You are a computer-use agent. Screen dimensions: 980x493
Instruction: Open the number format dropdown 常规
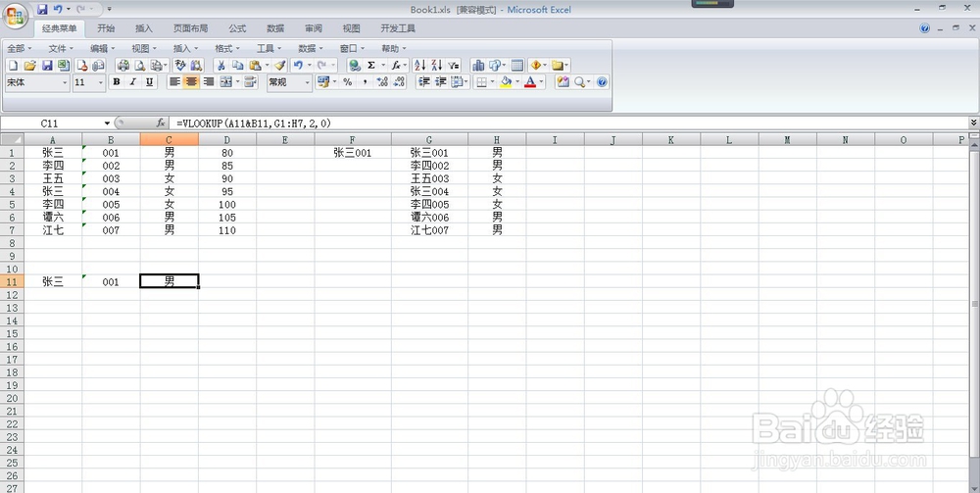point(307,82)
